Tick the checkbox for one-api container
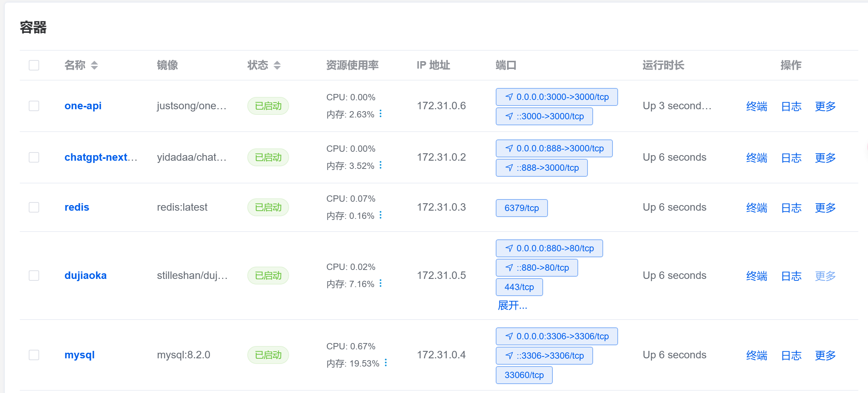The height and width of the screenshot is (393, 868). (34, 106)
